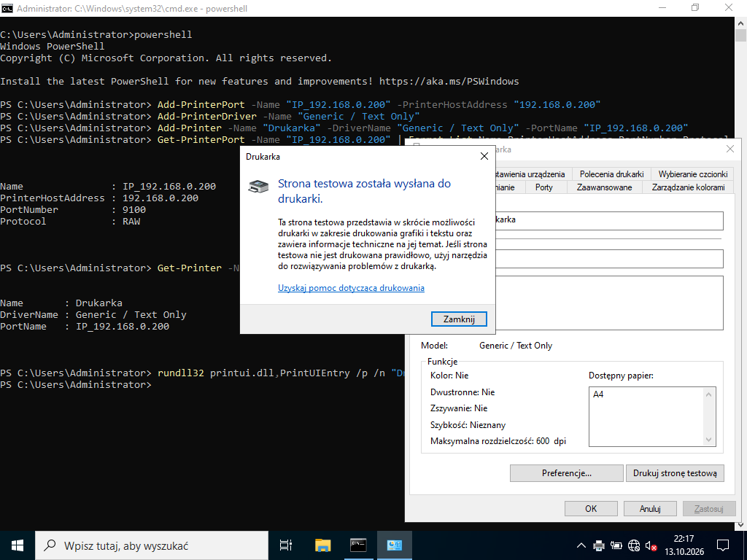This screenshot has width=747, height=560.
Task: Click the PortNumber value 9100 in console
Action: coord(134,209)
